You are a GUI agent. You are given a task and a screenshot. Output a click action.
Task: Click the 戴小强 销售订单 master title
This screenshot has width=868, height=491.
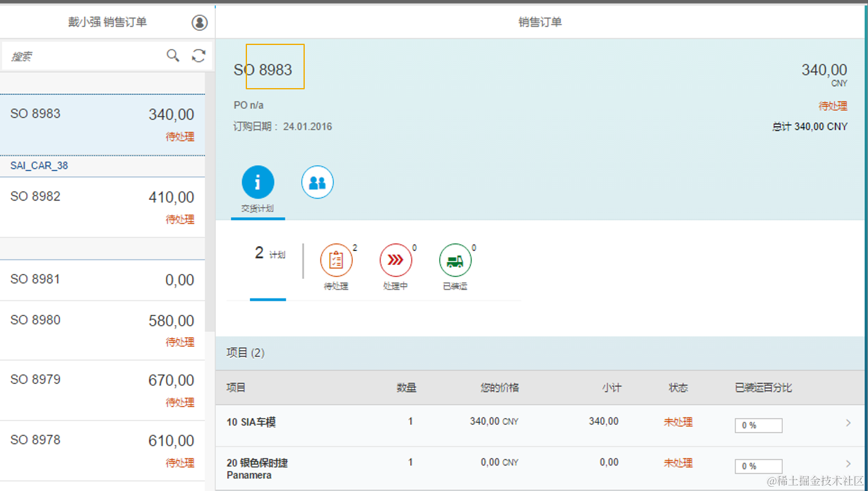[x=108, y=22]
